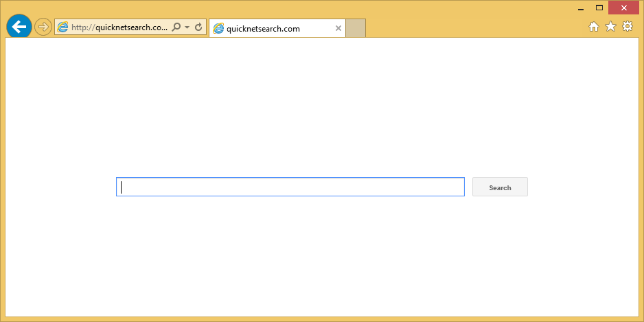Click the favicon on the quicknetsearch.com tab
The image size is (644, 322).
tap(218, 29)
